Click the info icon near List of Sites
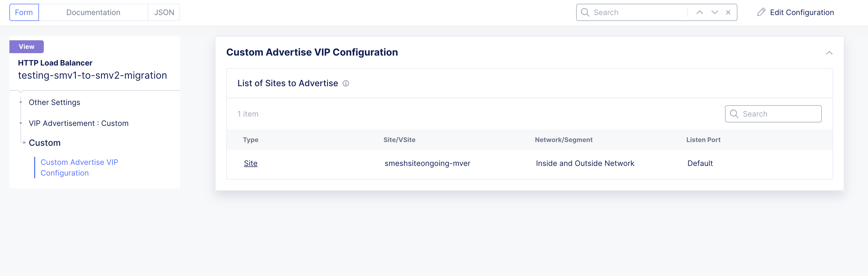Image resolution: width=868 pixels, height=276 pixels. (346, 83)
